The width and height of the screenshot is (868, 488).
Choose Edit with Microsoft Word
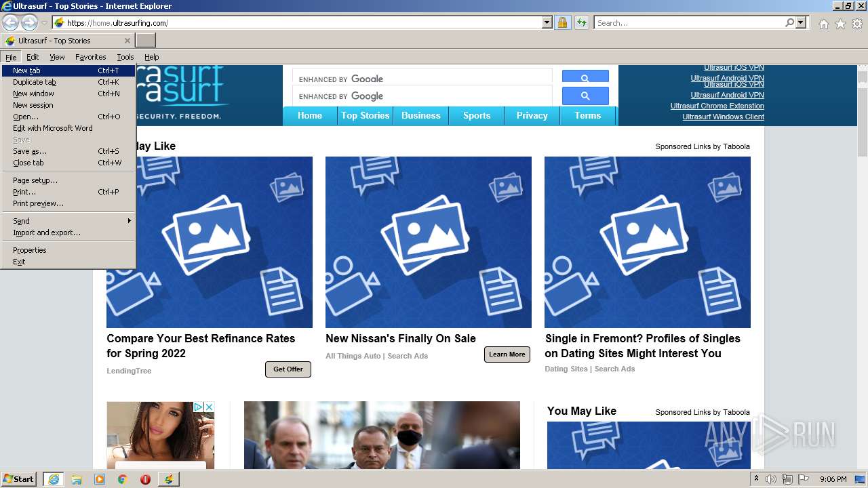coord(68,128)
